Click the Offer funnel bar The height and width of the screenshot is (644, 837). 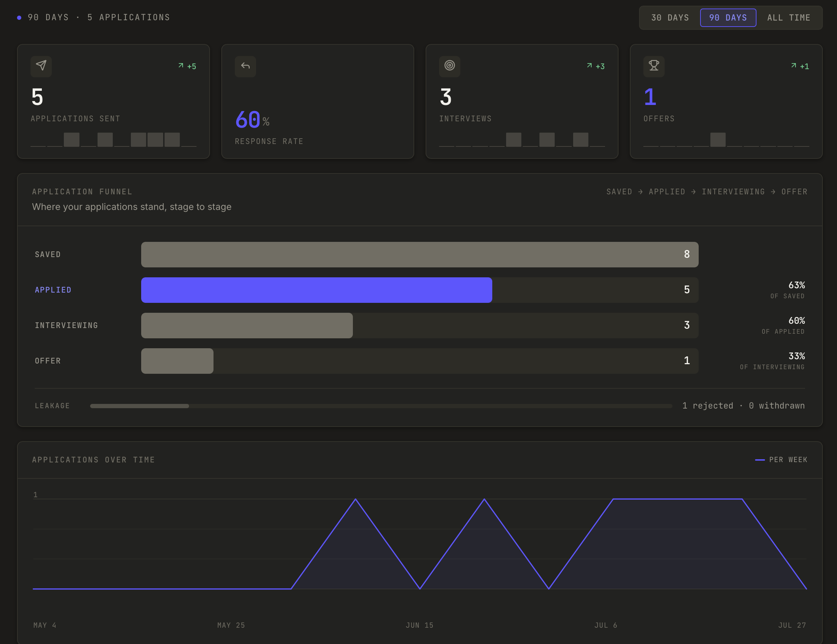(x=177, y=361)
